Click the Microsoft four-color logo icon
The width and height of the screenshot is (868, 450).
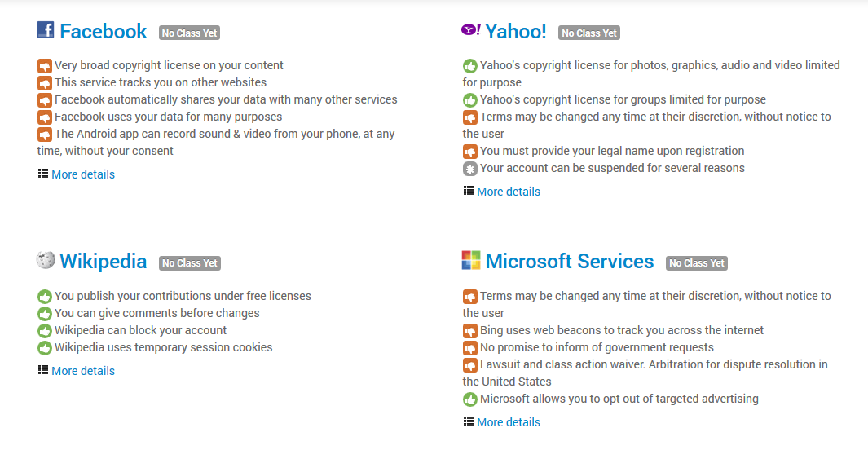471,260
